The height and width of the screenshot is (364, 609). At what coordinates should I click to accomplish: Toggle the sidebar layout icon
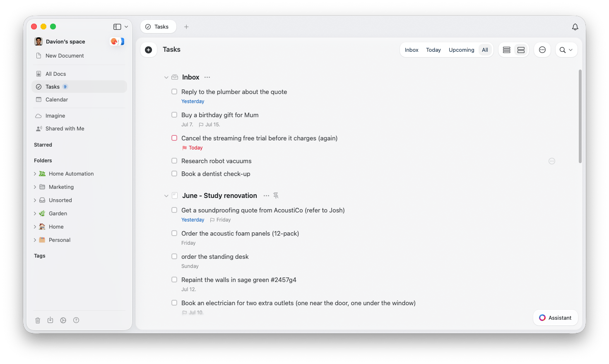tap(117, 27)
